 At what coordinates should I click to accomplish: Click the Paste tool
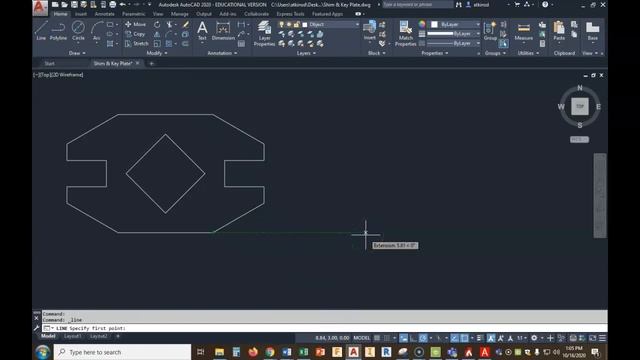point(559,31)
